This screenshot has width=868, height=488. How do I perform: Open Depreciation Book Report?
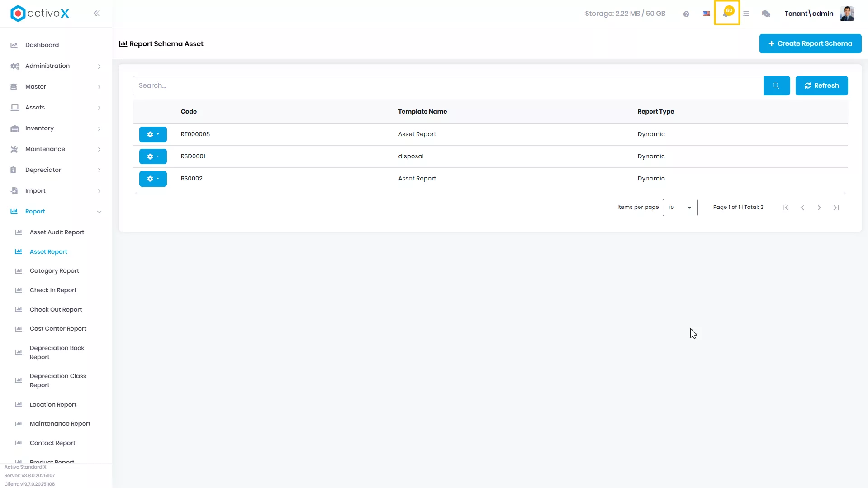click(x=57, y=353)
